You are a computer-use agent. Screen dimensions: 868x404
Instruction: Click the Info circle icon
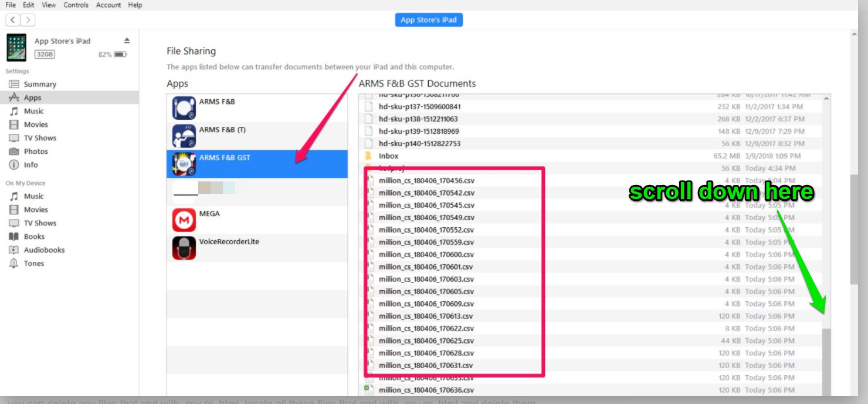click(13, 165)
